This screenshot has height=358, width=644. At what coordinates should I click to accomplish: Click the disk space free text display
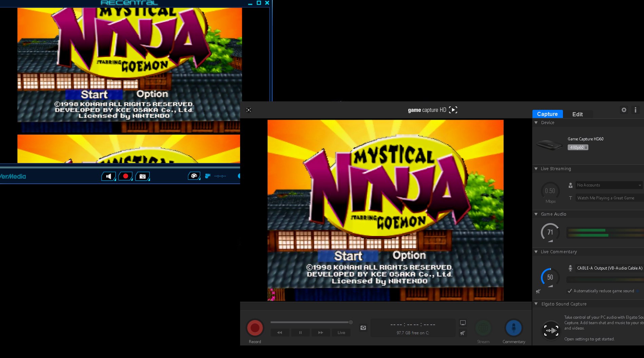(x=413, y=333)
